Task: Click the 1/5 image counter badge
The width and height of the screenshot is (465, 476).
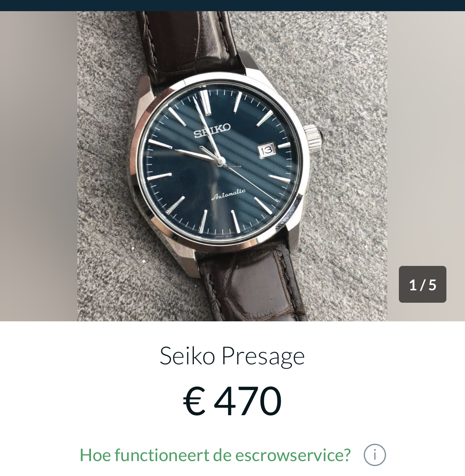Action: (x=422, y=284)
